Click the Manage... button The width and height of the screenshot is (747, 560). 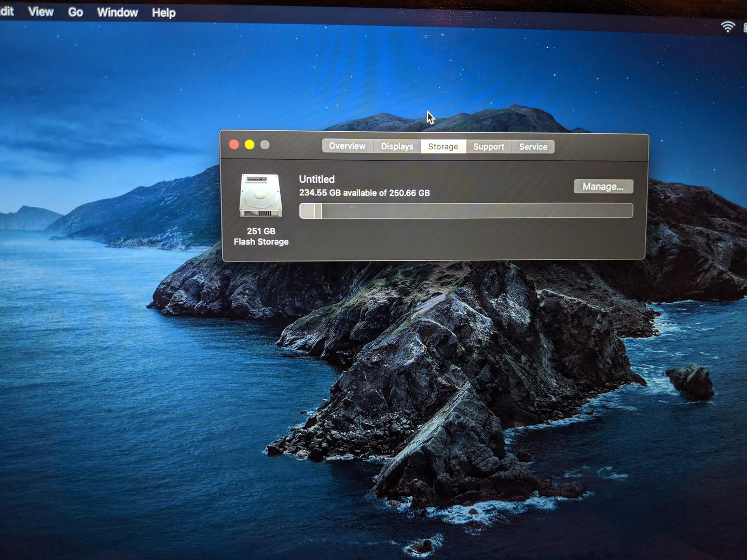point(603,187)
